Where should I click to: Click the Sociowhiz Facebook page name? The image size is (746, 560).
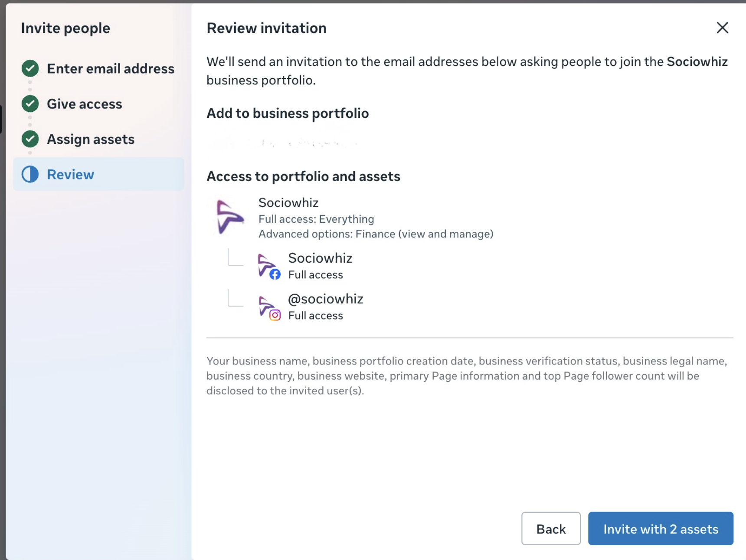(x=320, y=258)
